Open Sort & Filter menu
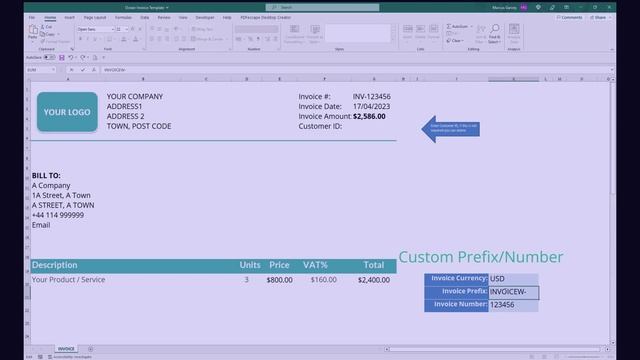The height and width of the screenshot is (360, 640). tap(481, 34)
